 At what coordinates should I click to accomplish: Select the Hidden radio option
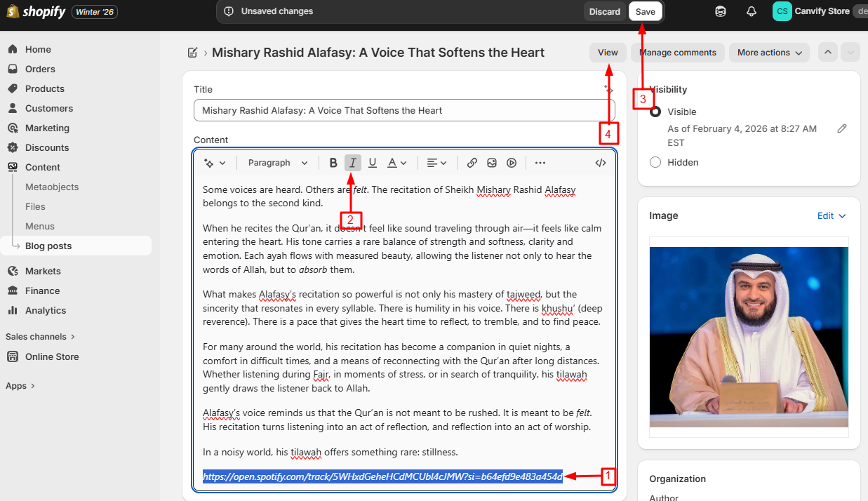(655, 162)
